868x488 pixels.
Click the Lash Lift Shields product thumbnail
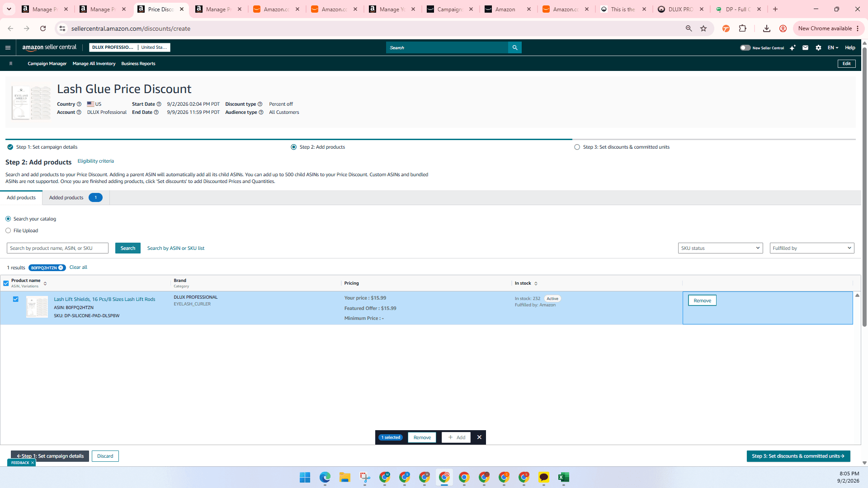[x=37, y=307]
